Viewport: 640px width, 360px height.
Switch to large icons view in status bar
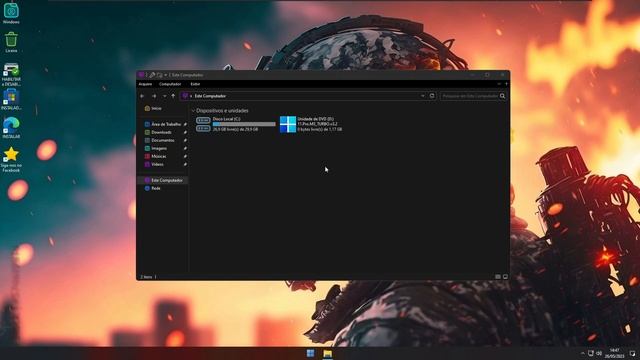pos(505,277)
